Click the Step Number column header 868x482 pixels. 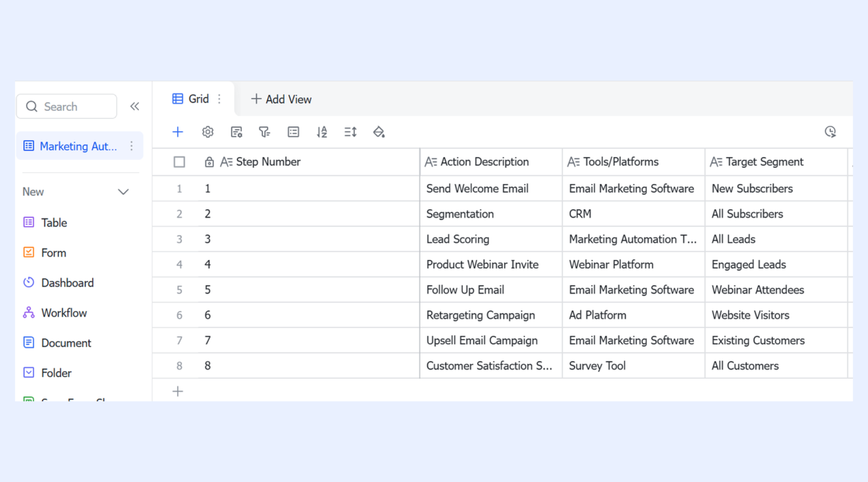[309, 162]
